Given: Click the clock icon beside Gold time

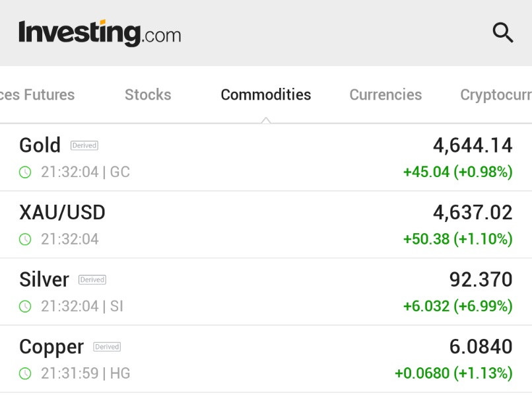Looking at the screenshot, I should tap(25, 172).
